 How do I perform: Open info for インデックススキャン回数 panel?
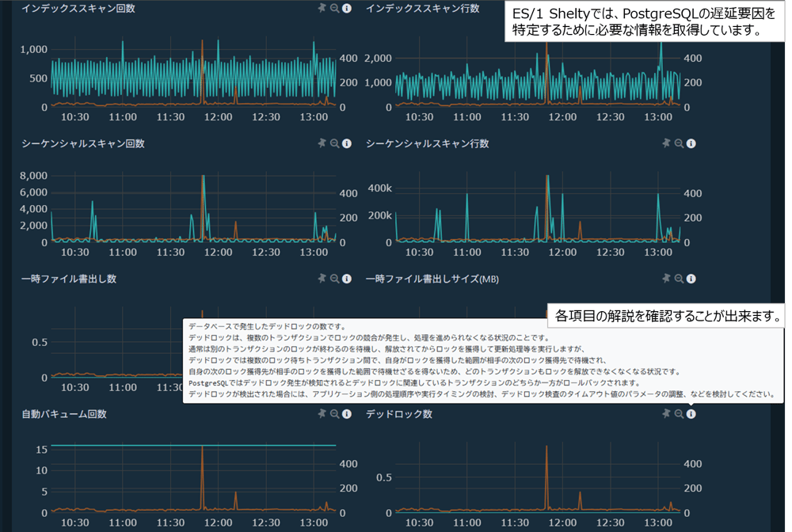coord(346,7)
